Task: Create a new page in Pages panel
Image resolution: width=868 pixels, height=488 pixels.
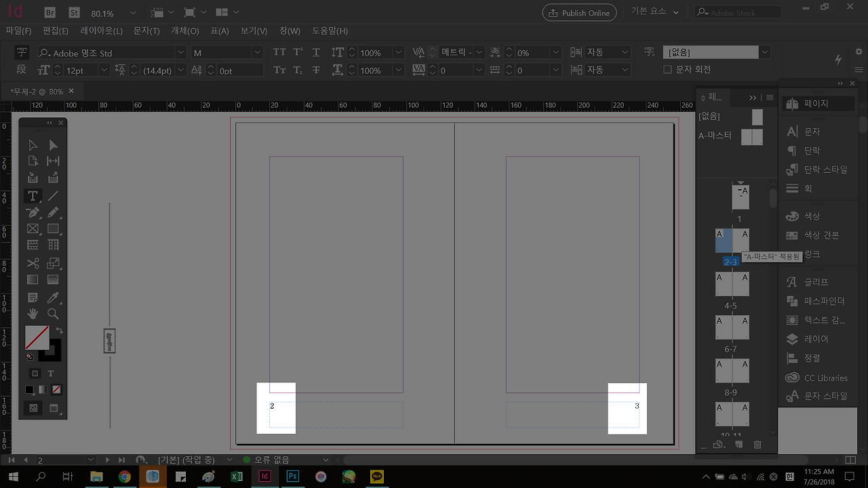Action: (739, 445)
